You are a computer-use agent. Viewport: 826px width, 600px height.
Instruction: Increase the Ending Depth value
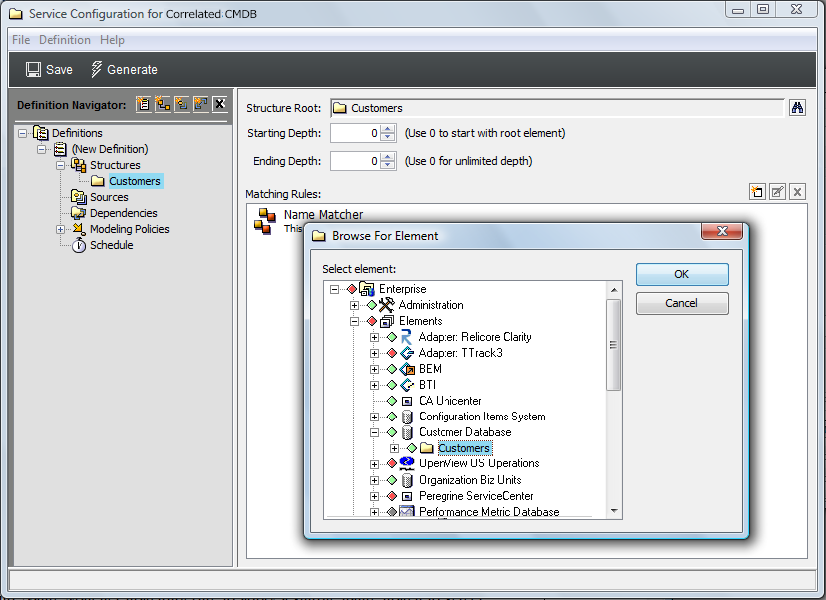point(388,157)
